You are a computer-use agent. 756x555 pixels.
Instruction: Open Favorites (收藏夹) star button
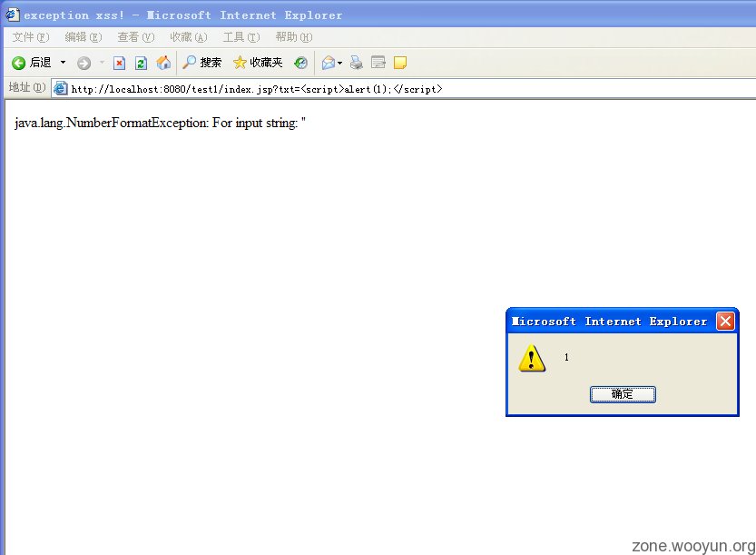[x=258, y=63]
